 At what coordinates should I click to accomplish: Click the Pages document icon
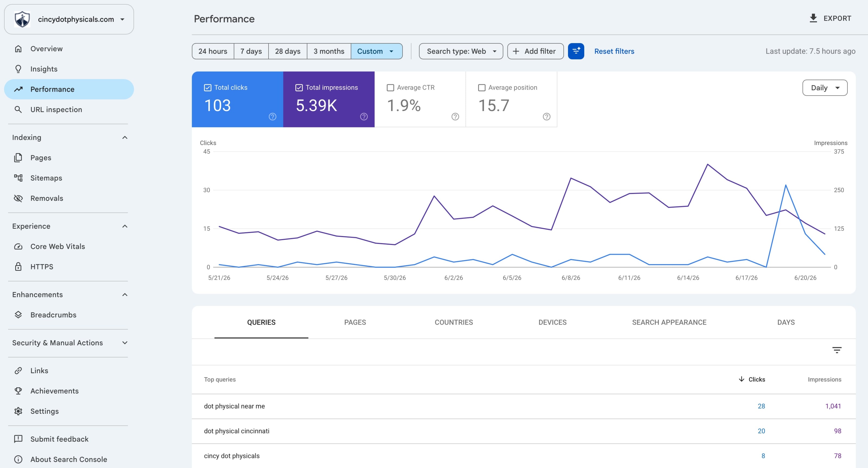pyautogui.click(x=18, y=157)
